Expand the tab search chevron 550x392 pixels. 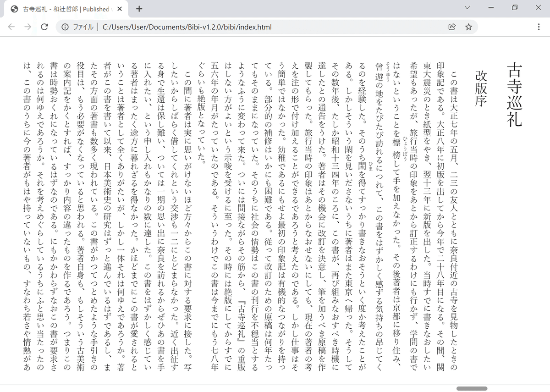(x=467, y=7)
